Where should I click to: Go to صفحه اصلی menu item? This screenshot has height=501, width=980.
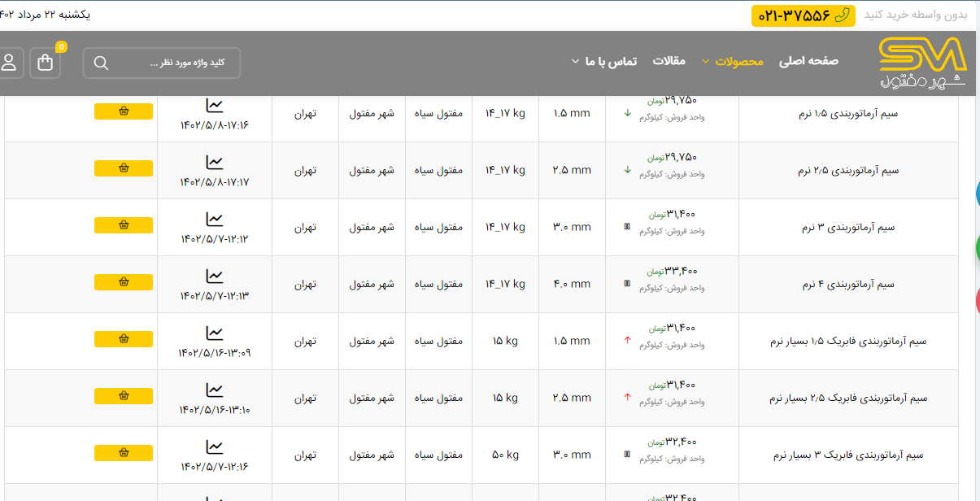[808, 61]
